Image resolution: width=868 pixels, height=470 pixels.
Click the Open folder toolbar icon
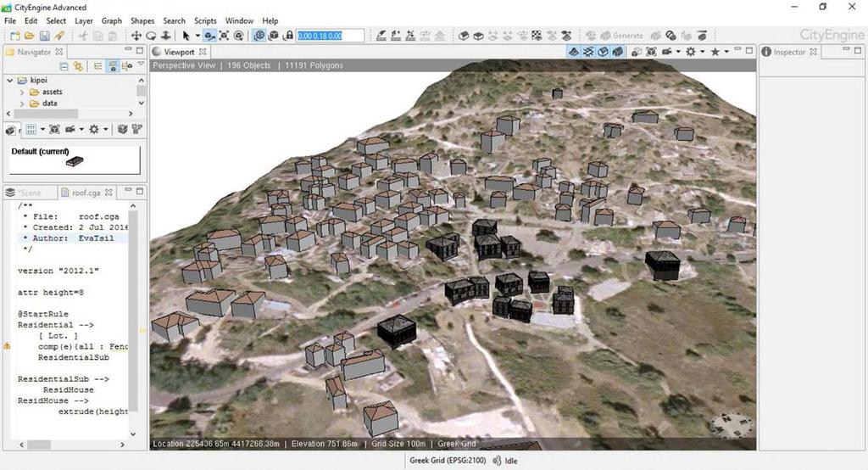click(x=30, y=36)
